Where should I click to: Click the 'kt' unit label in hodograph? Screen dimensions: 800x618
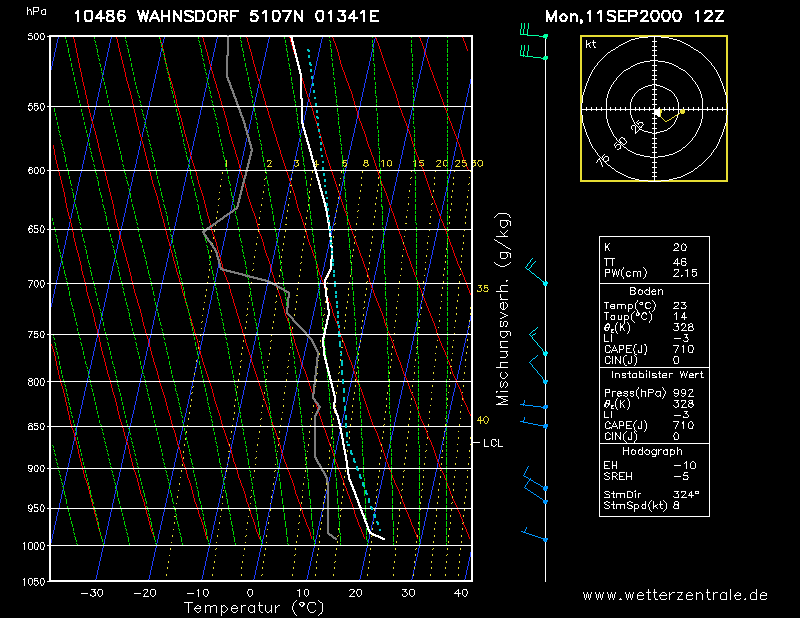coord(591,45)
